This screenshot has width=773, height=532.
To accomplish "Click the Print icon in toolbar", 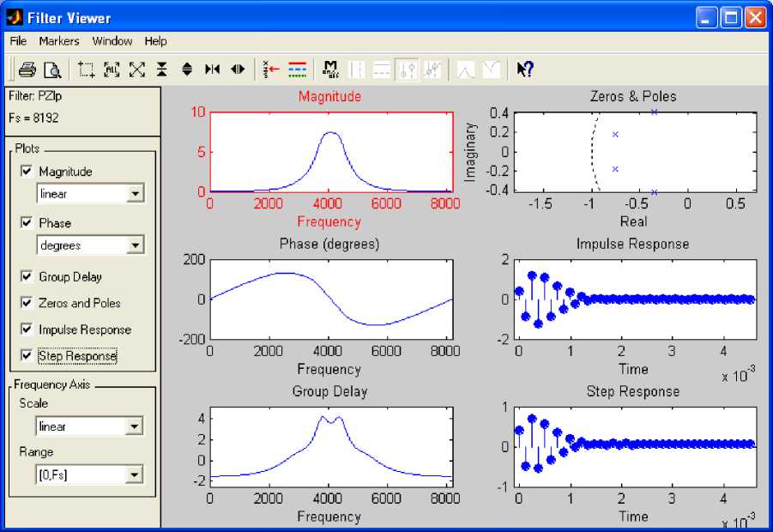I will click(27, 70).
